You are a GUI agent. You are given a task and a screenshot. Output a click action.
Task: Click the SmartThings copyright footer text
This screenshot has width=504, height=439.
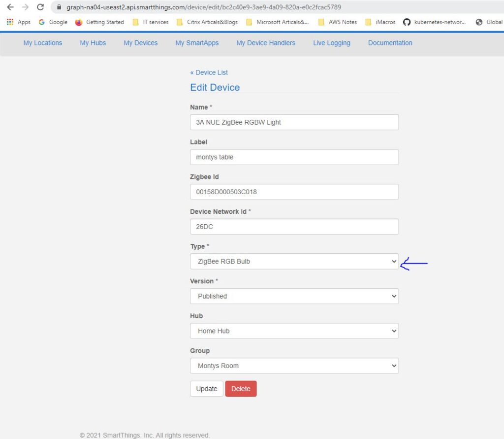coord(145,435)
